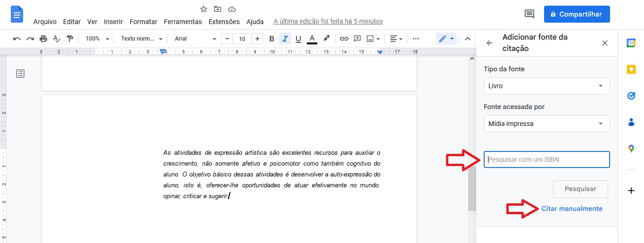
Task: Open Google Keep from side panel
Action: click(631, 69)
